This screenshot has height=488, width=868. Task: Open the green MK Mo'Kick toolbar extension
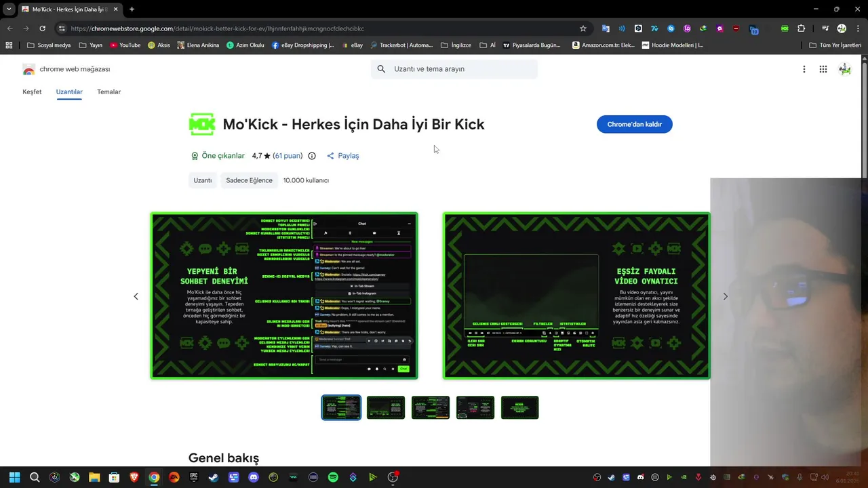click(785, 28)
